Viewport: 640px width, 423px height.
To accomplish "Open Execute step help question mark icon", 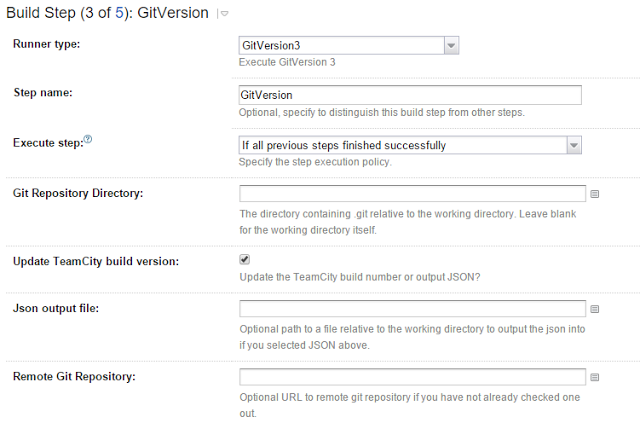I will point(88,139).
